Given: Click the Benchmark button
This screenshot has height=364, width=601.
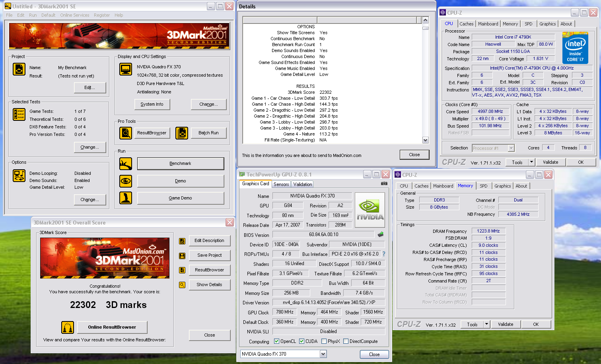Looking at the screenshot, I should click(x=181, y=164).
